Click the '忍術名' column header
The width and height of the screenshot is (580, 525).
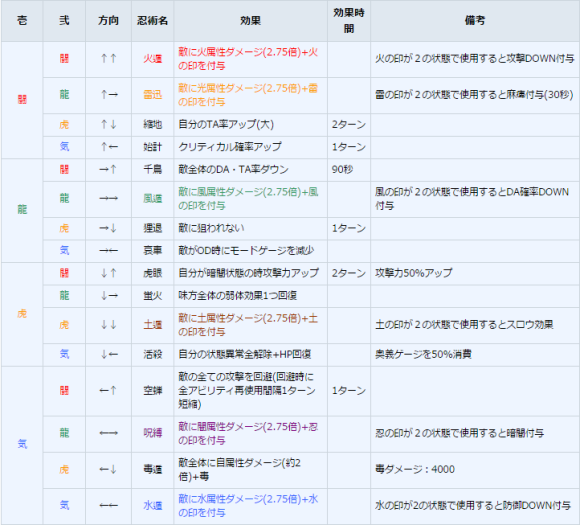coord(152,20)
